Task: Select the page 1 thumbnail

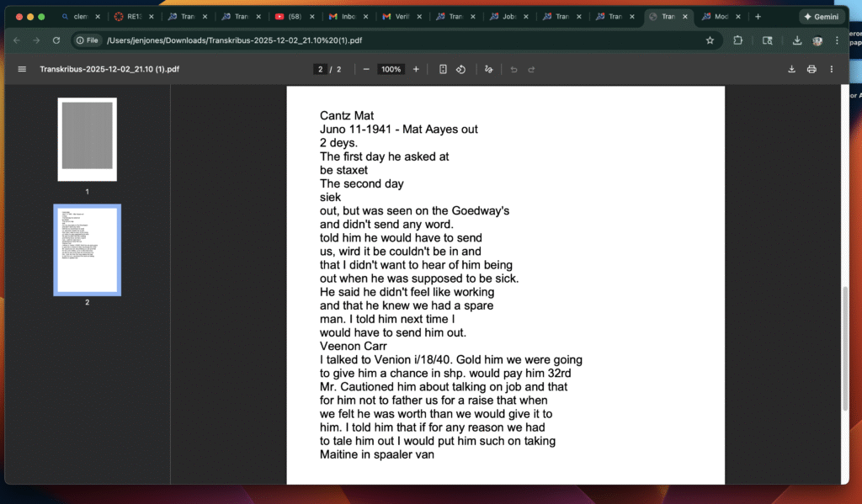Action: (x=87, y=139)
